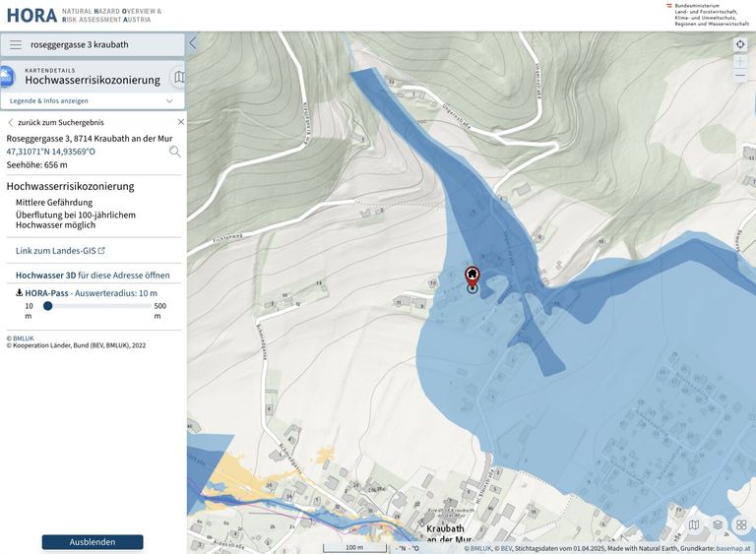Click the magnifier icon beside the coordinates
The width and height of the screenshot is (756, 554).
(175, 152)
